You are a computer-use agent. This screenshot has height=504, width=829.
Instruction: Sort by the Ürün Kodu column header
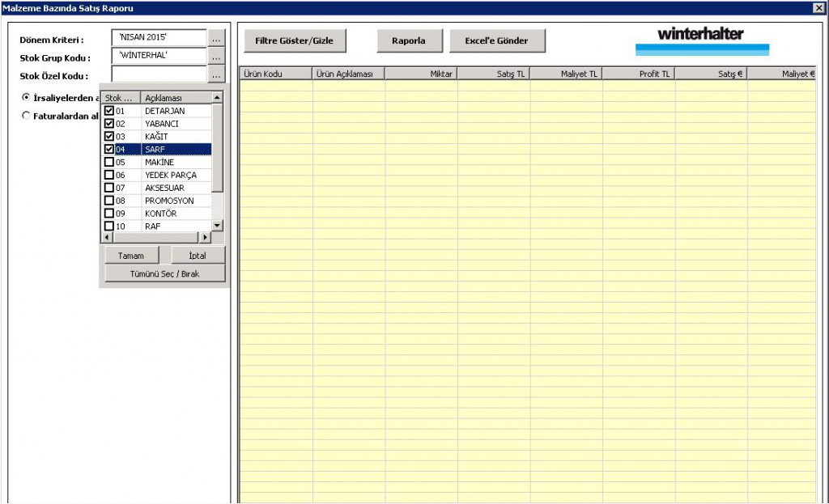coord(275,74)
